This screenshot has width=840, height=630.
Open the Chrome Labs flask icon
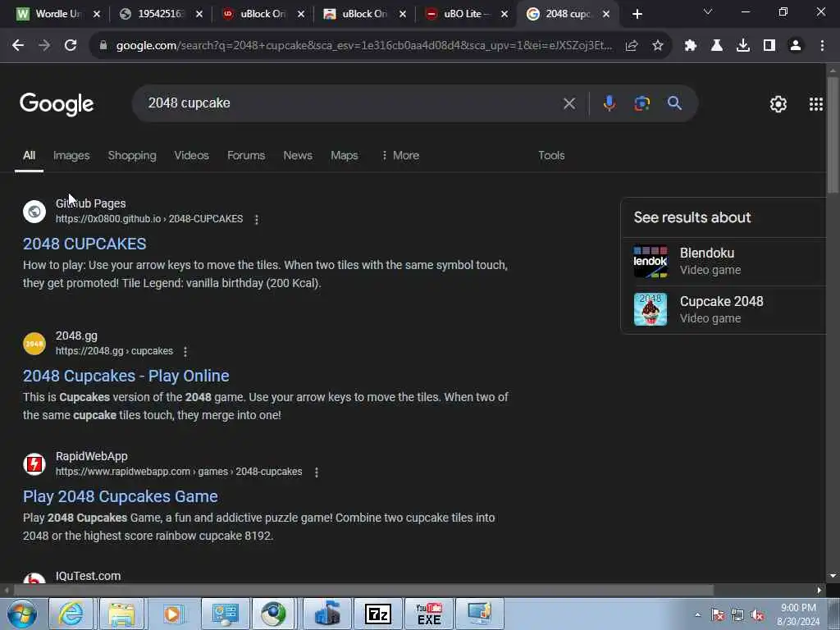click(717, 46)
